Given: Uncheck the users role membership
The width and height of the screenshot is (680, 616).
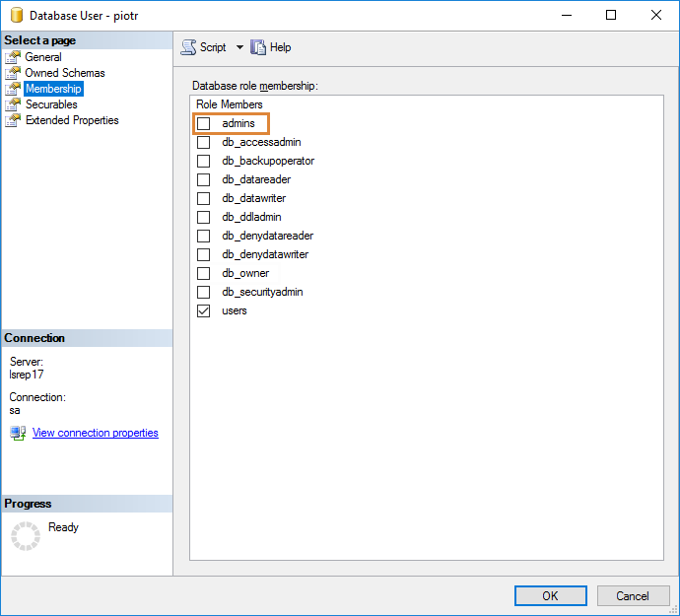Looking at the screenshot, I should point(204,311).
